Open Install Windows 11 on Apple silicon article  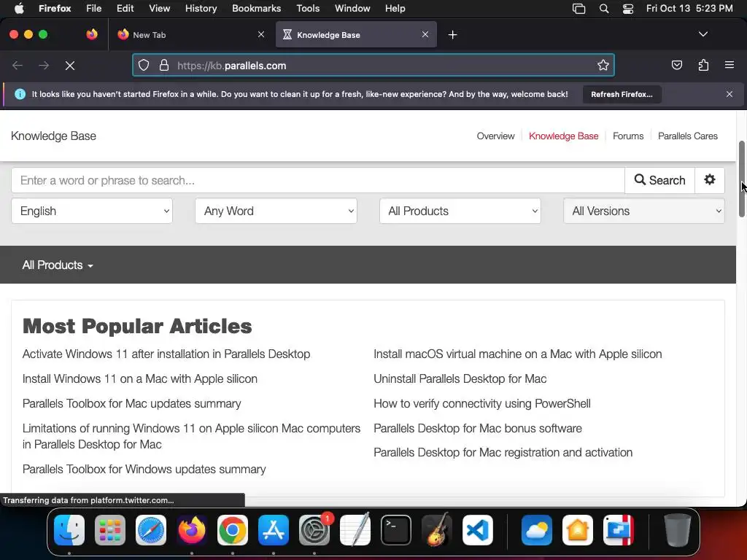139,379
